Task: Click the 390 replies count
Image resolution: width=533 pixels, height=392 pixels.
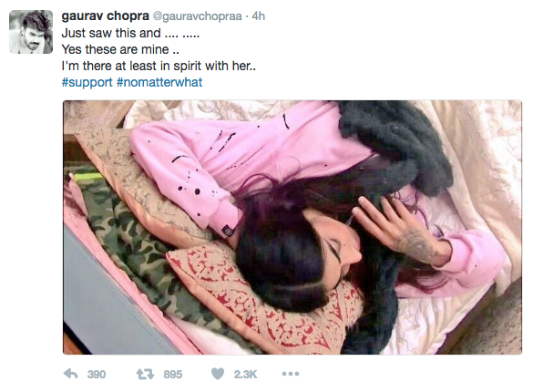Action: (97, 375)
